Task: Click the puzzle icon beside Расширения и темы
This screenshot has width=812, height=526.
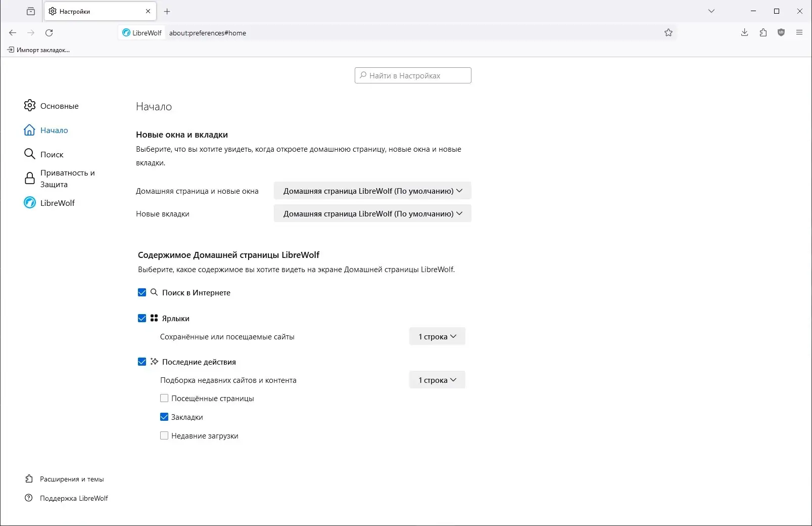Action: click(x=29, y=478)
